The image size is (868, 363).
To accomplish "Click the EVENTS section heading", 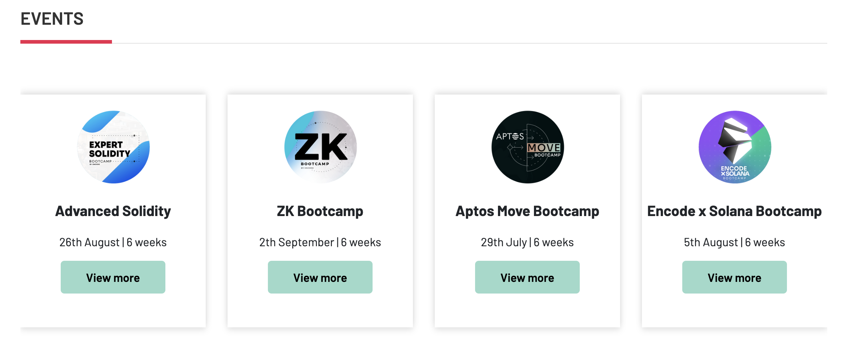I will click(52, 18).
